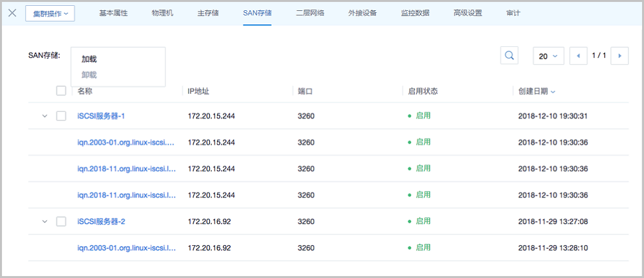
Task: Open the page size 20 dropdown
Action: (548, 56)
